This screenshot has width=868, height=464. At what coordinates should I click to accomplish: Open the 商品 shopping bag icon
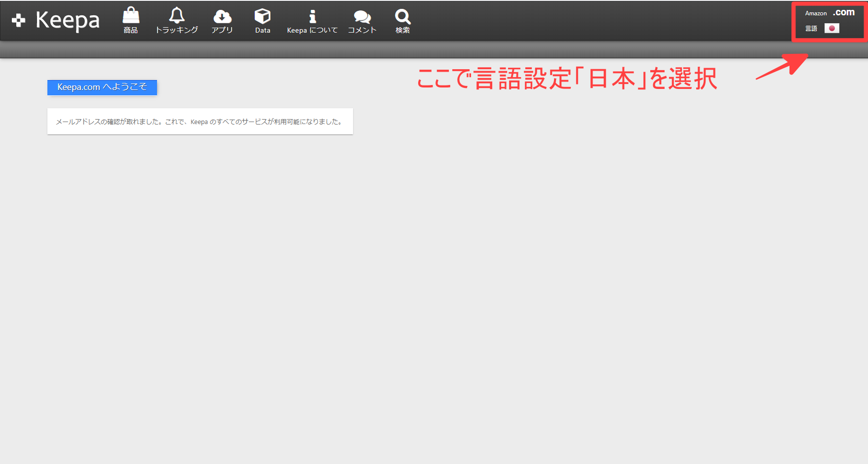(x=131, y=16)
